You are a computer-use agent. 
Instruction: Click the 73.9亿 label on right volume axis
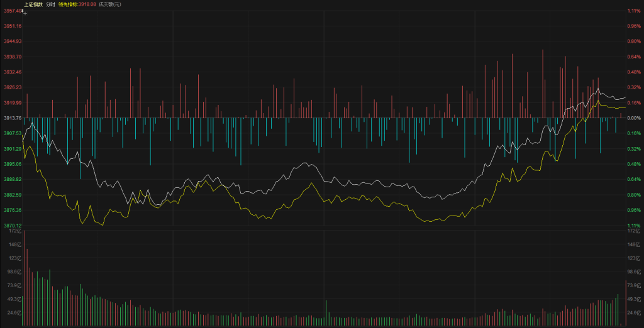coord(633,285)
